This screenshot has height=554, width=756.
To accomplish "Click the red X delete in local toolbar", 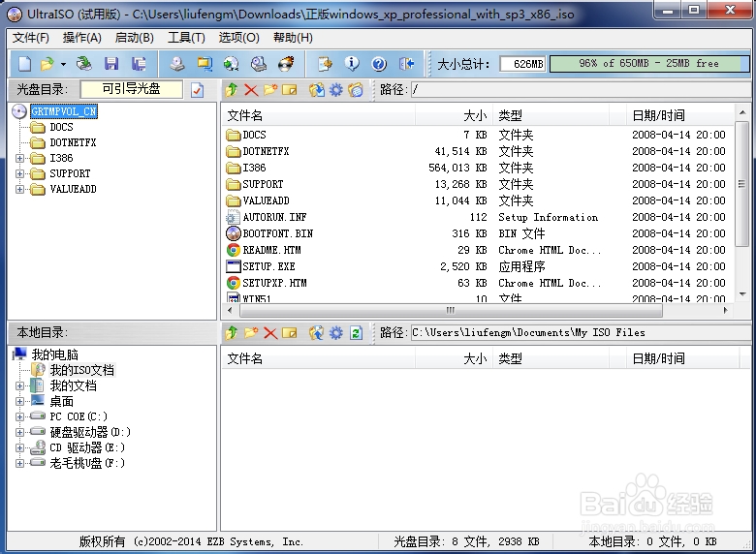I will pyautogui.click(x=270, y=333).
